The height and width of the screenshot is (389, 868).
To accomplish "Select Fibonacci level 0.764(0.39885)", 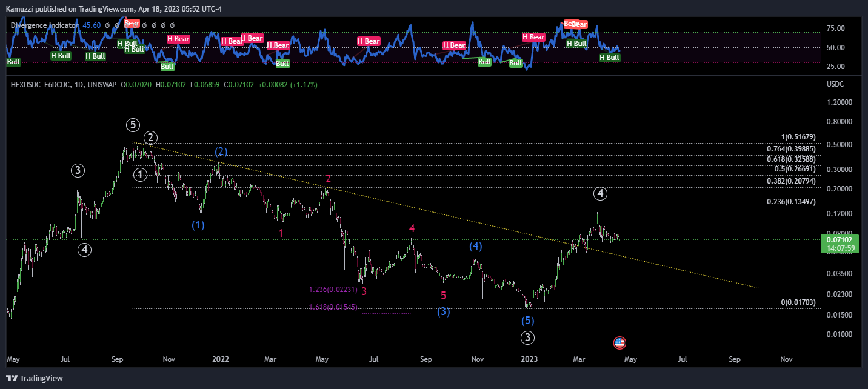I will [x=791, y=149].
